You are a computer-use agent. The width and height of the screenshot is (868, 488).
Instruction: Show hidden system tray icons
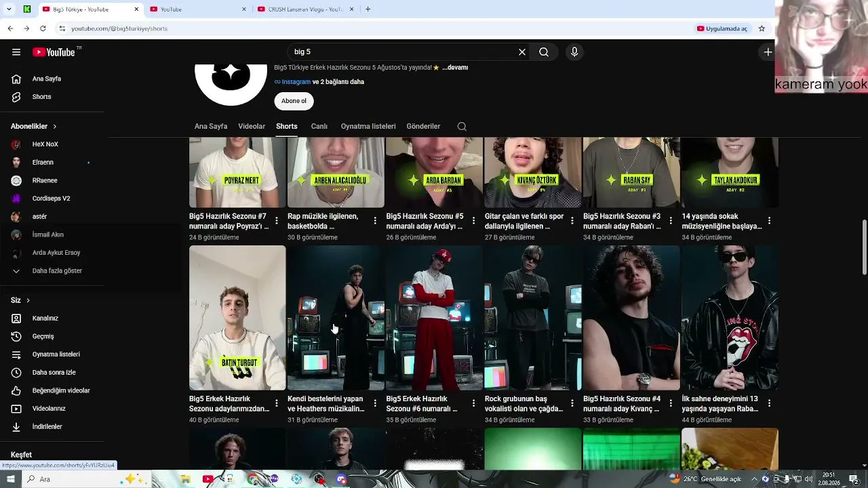click(x=754, y=479)
